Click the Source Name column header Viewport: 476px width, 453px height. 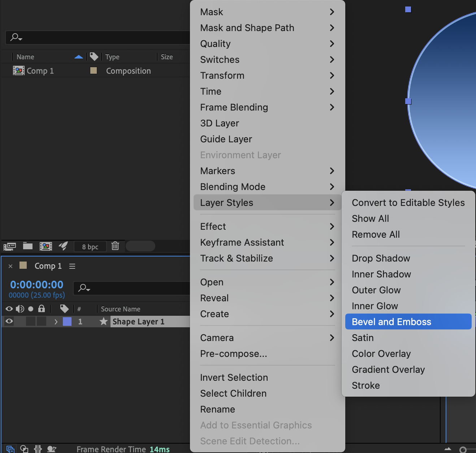point(121,309)
